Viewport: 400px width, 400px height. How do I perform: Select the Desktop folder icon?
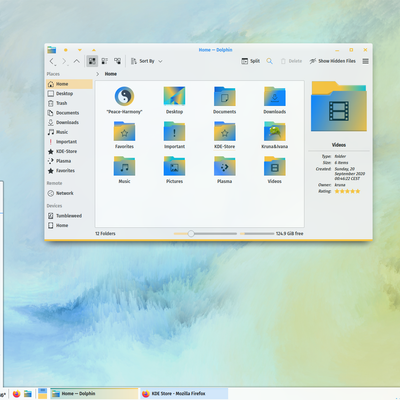174,96
